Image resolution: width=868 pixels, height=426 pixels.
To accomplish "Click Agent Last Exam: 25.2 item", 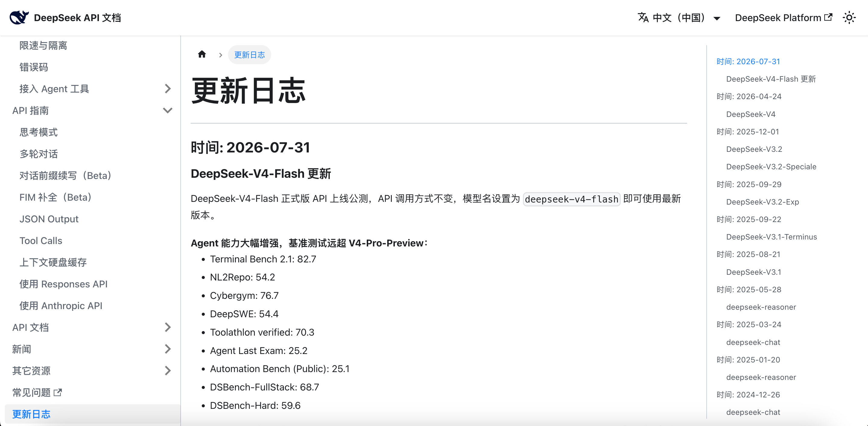I will pyautogui.click(x=258, y=351).
